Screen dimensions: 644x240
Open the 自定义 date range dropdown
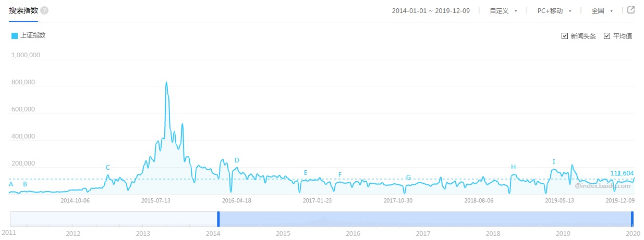point(503,11)
